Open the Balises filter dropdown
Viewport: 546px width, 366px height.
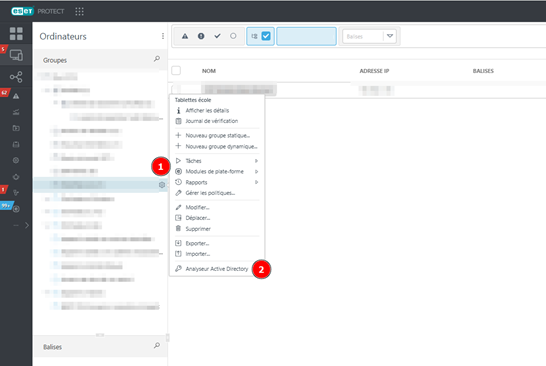pyautogui.click(x=390, y=36)
